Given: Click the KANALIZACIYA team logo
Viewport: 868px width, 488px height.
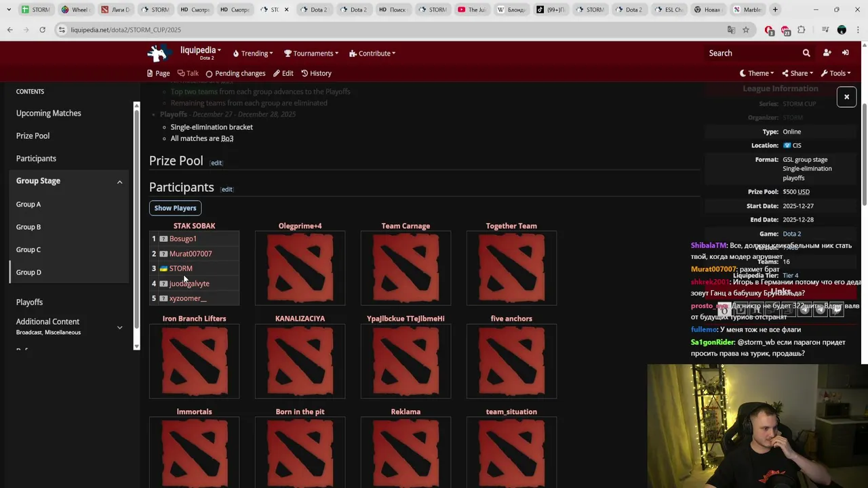Looking at the screenshot, I should 300,361.
